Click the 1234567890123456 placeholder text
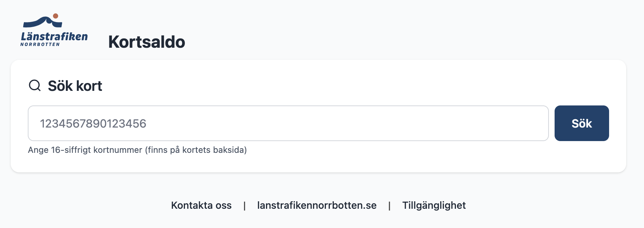The image size is (644, 228). pyautogui.click(x=93, y=124)
